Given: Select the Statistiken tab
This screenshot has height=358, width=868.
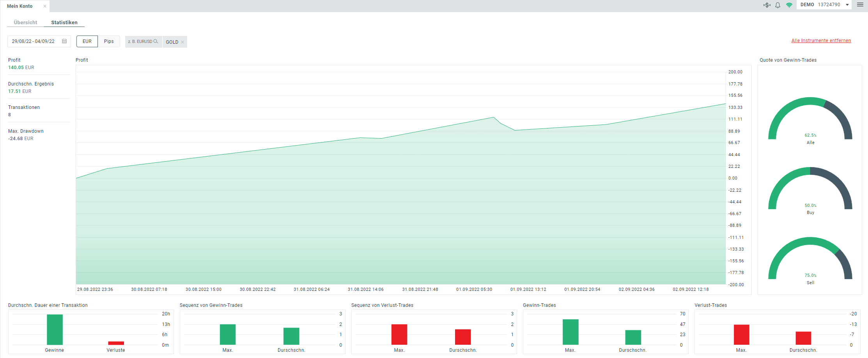Looking at the screenshot, I should click(x=64, y=23).
